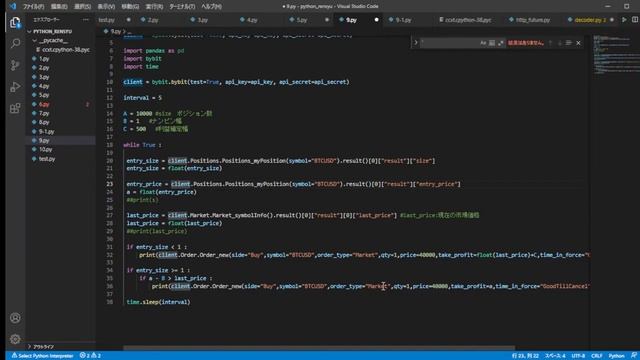This screenshot has height=360, width=640.
Task: Toggle Match Whole Word in find widget
Action: pos(492,43)
